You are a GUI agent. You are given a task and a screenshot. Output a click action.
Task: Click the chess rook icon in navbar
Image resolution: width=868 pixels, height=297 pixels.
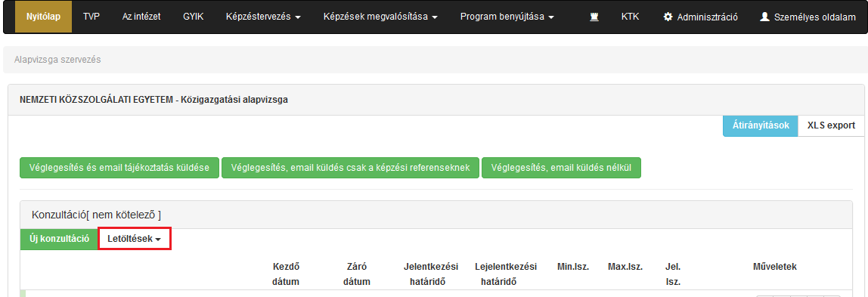[x=594, y=17]
